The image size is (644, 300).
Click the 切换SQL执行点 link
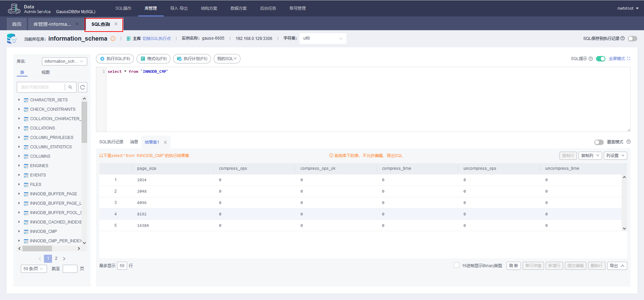tap(157, 39)
